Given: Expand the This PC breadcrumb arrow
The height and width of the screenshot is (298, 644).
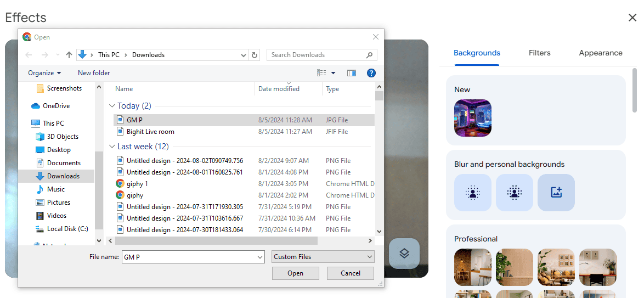Looking at the screenshot, I should [126, 55].
